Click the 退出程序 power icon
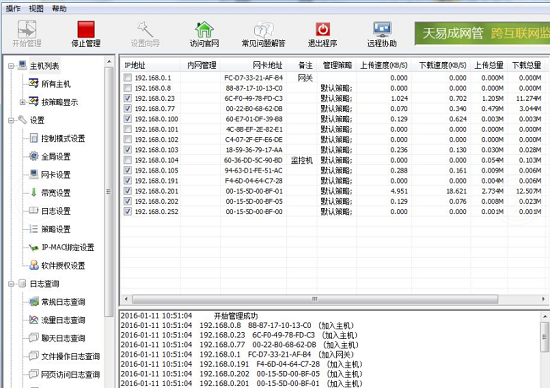 (323, 29)
